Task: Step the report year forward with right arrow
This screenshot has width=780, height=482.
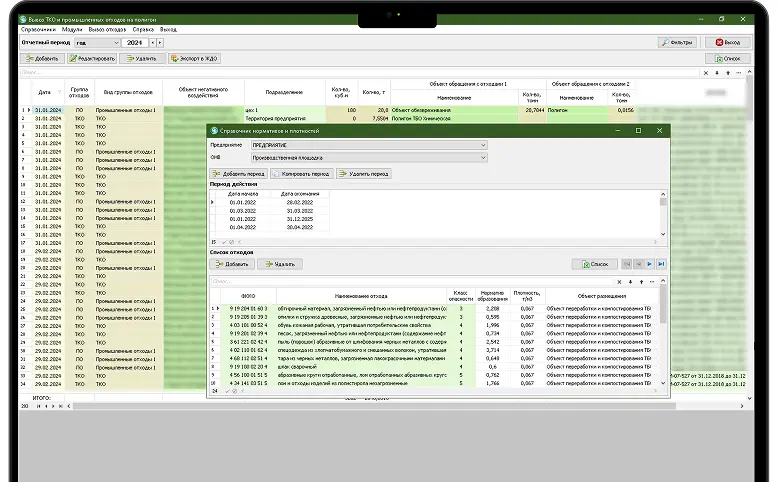Action: coord(159,43)
